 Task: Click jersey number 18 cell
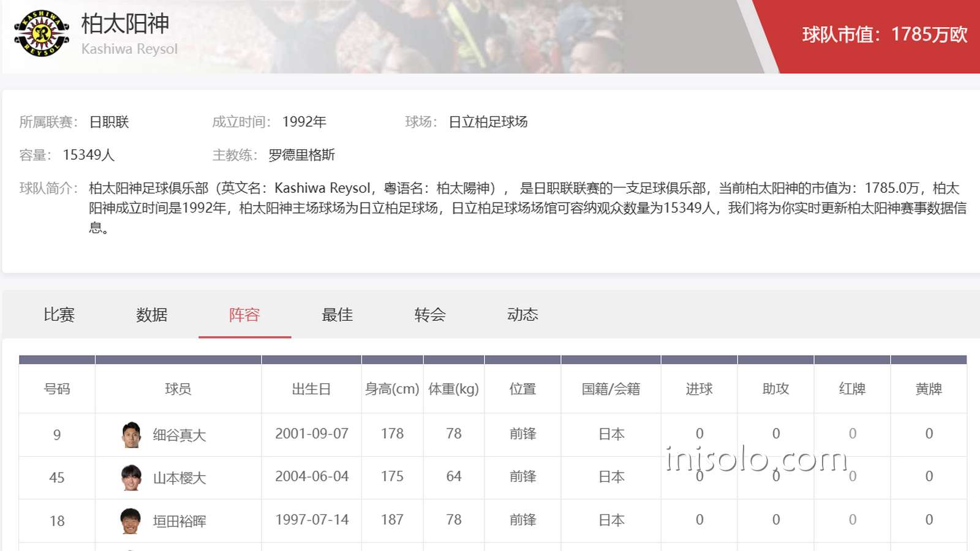point(57,521)
